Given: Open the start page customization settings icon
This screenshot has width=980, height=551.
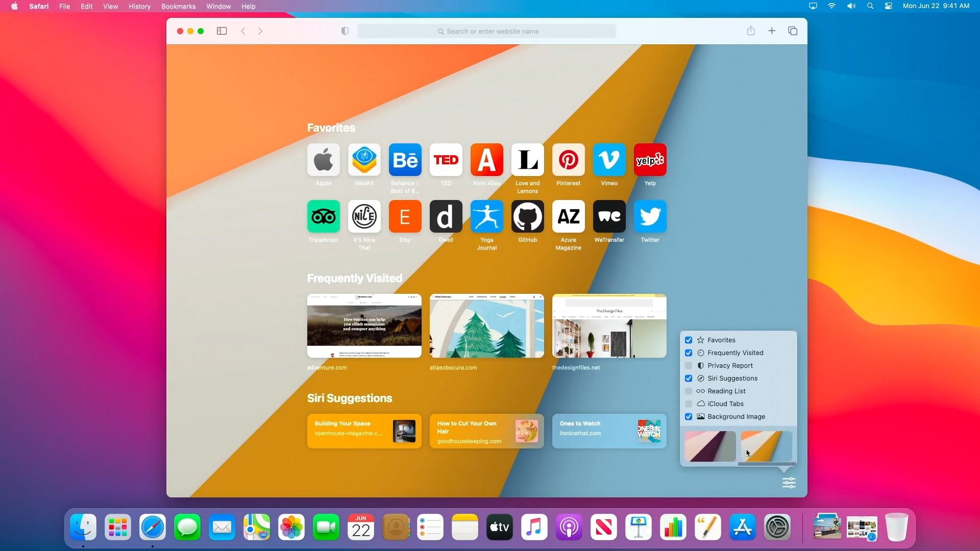Looking at the screenshot, I should (789, 483).
